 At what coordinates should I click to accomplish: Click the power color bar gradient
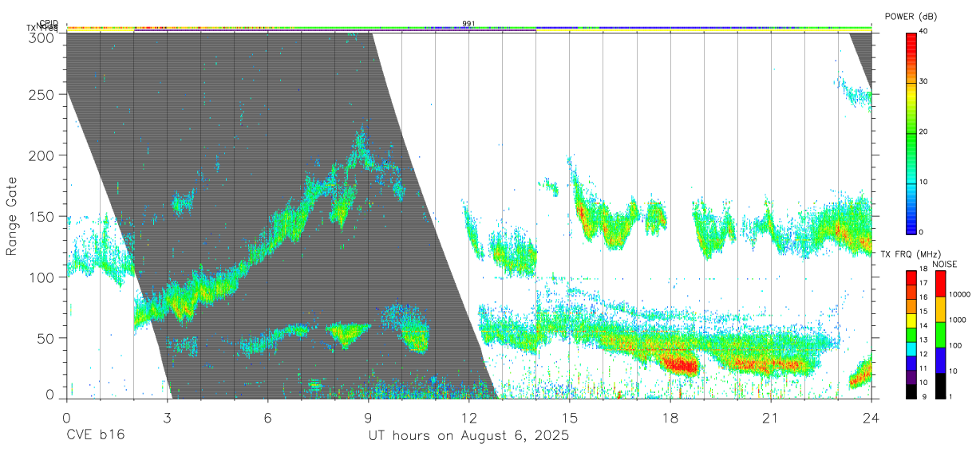[911, 132]
